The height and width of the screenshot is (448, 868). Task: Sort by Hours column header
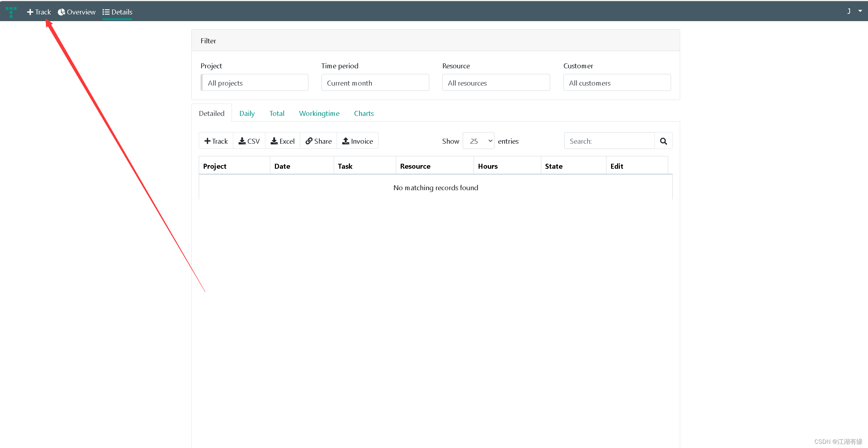[x=507, y=166]
